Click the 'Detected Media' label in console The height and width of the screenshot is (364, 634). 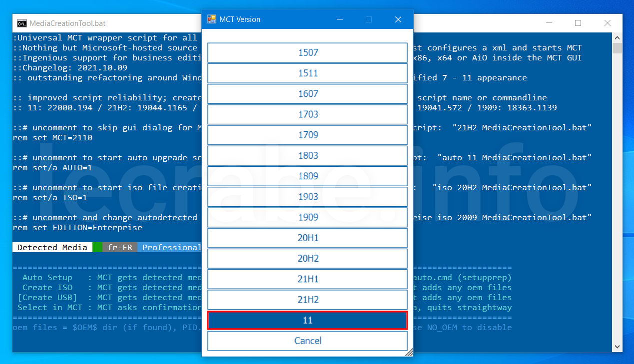click(52, 247)
